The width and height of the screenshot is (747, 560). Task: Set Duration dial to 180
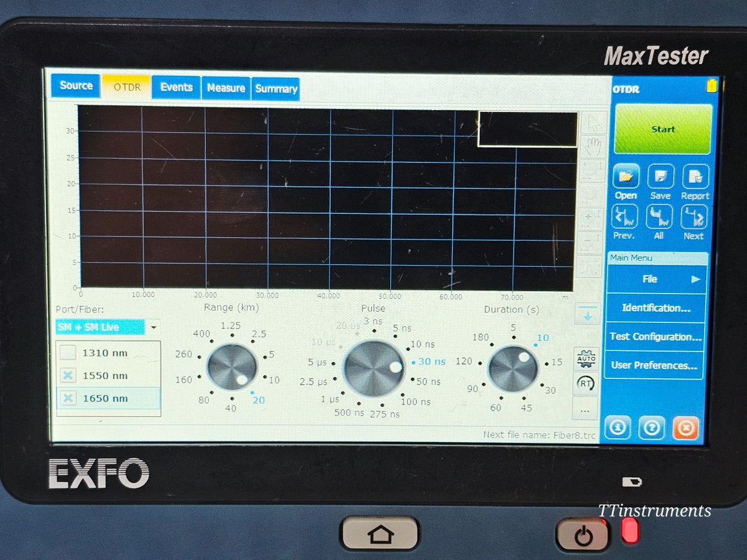481,337
